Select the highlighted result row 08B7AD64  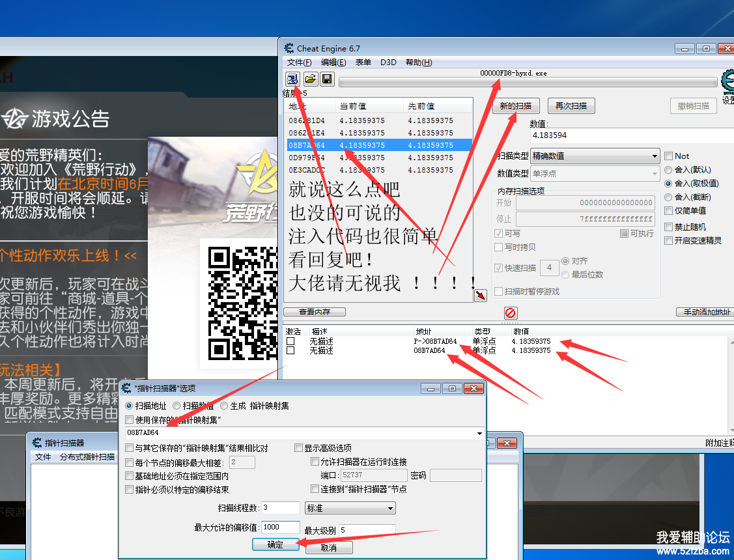[x=379, y=145]
